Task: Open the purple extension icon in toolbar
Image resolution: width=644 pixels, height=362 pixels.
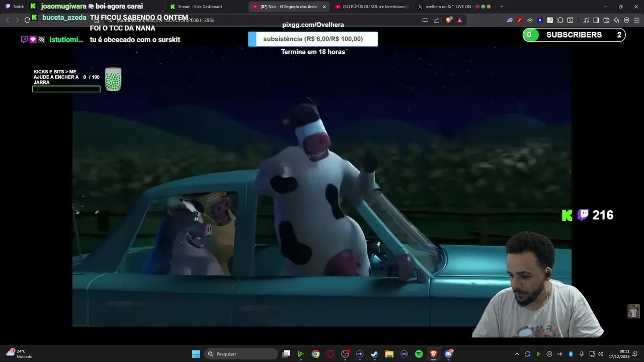Action: tap(510, 20)
